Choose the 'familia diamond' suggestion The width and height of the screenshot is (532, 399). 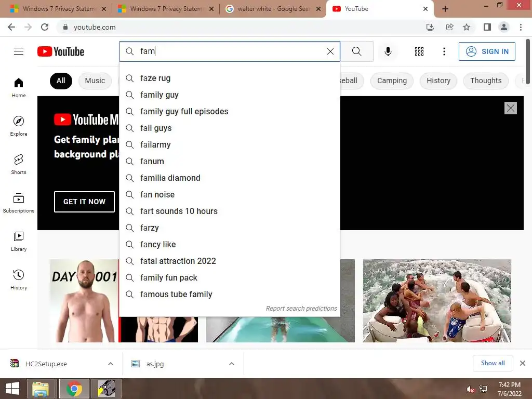[x=230, y=178]
